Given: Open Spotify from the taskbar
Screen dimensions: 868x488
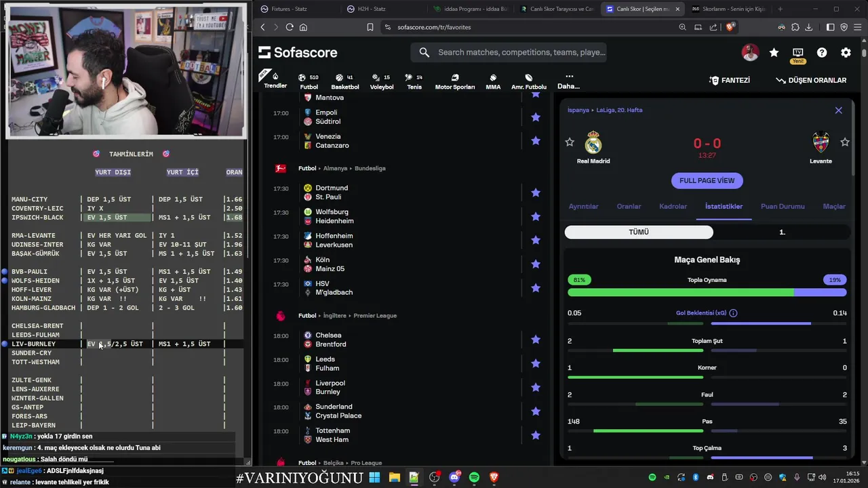Looking at the screenshot, I should click(x=474, y=478).
